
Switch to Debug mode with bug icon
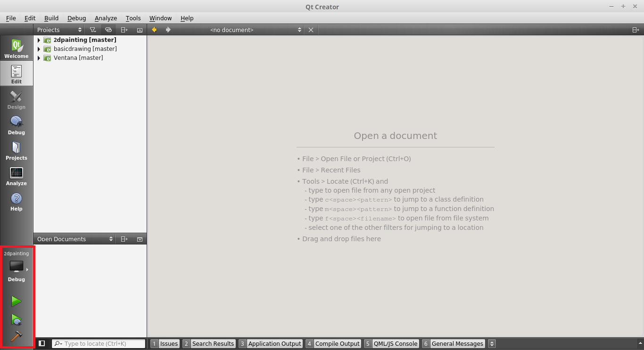tap(17, 124)
